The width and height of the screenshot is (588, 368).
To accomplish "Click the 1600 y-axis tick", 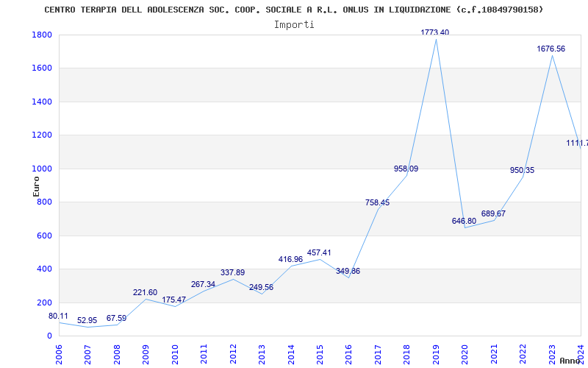I will coord(42,68).
